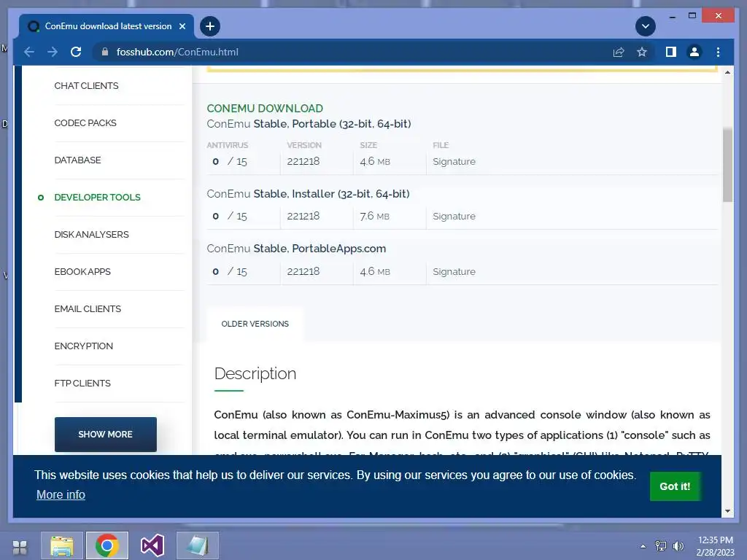The image size is (747, 560).
Task: Click the address bar URL field
Action: (352, 52)
